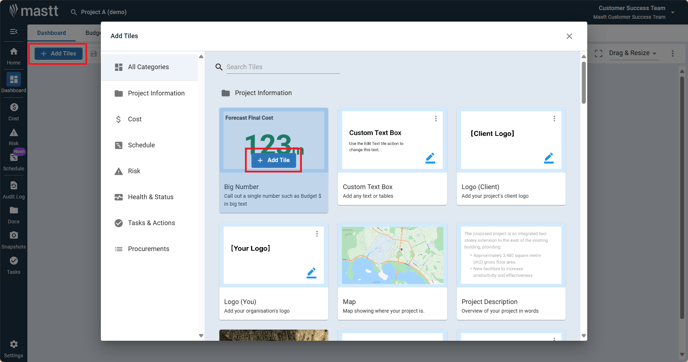Image resolution: width=688 pixels, height=362 pixels.
Task: Open Settings gear in sidebar
Action: pos(14,344)
